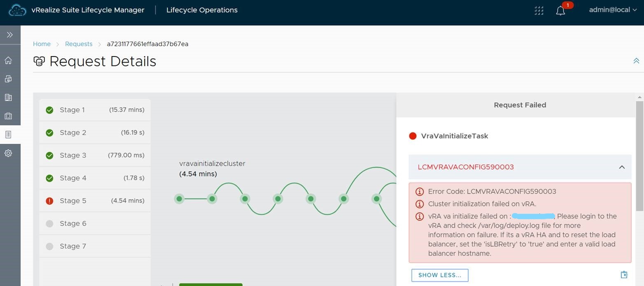Screen dimensions: 644x286
Task: Open the notifications bell icon
Action: [560, 11]
